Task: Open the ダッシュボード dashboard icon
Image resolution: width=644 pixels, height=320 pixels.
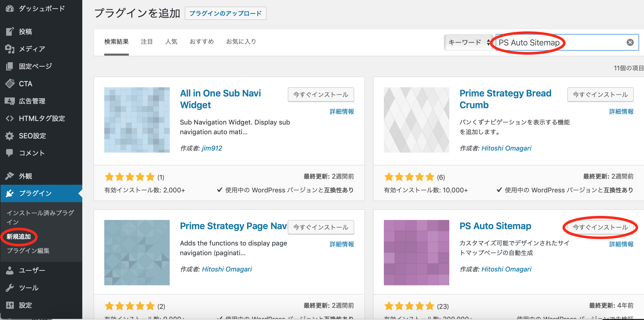Action: click(10, 9)
